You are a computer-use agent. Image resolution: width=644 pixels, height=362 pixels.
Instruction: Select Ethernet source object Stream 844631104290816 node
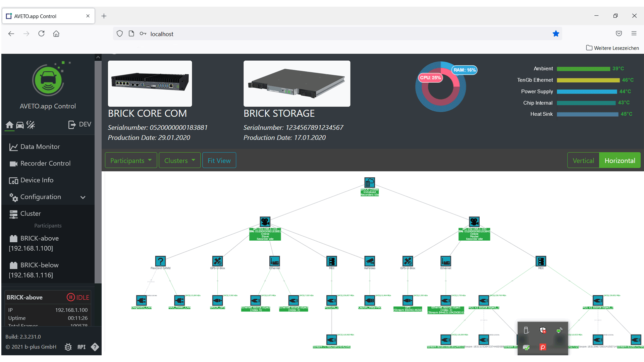coord(446,300)
